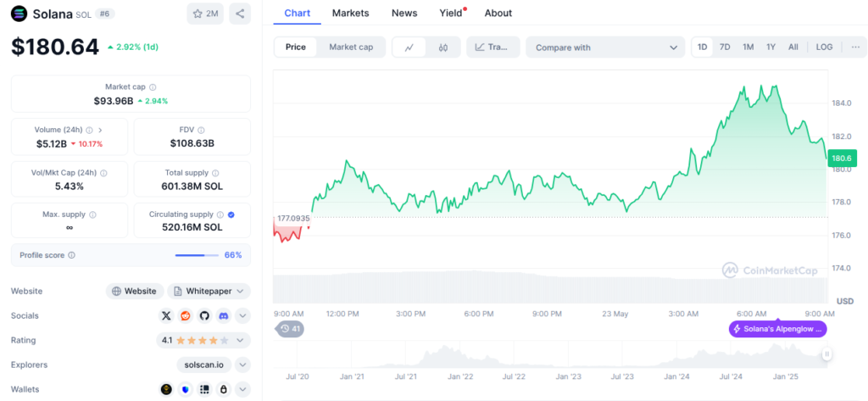Click the 601.38M SOL total supply value

(x=192, y=187)
